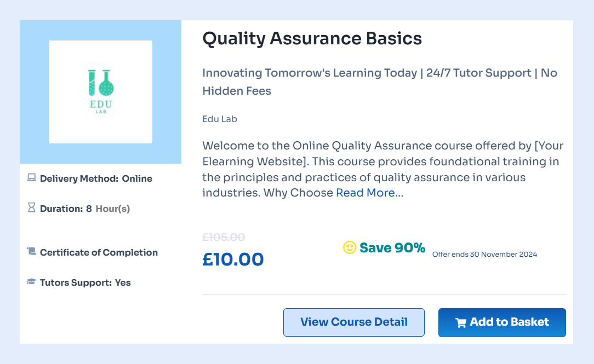Click the smiley face savings icon

tap(350, 248)
